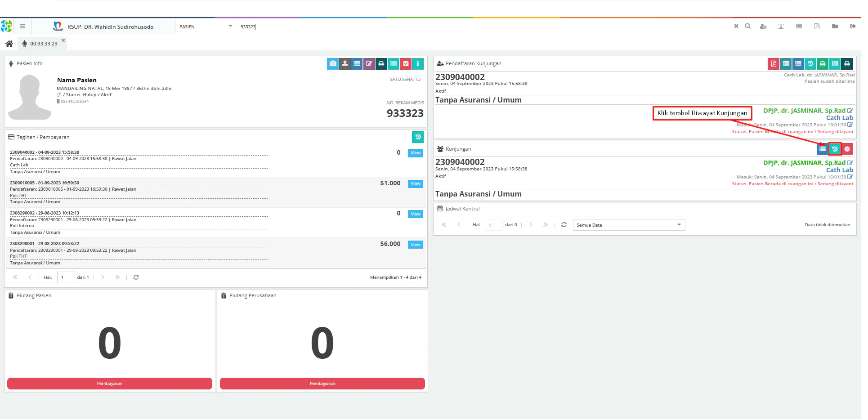Edit patient data with purple pencil icon
Image resolution: width=868 pixels, height=420 pixels.
point(369,64)
